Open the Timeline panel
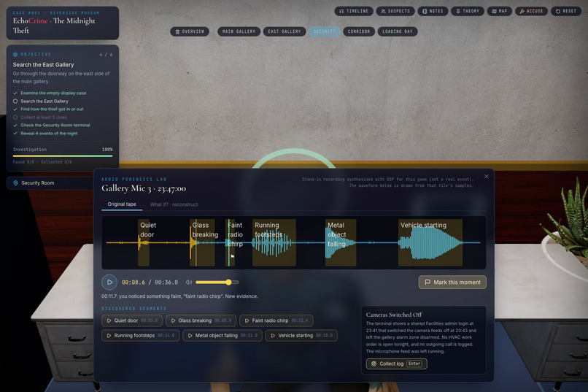 (x=354, y=11)
